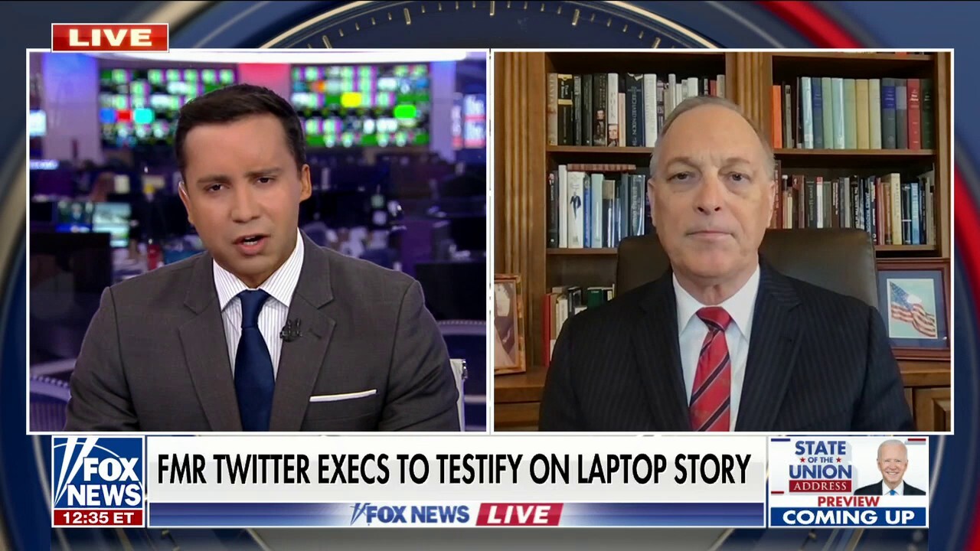Click the anchor's lapel microphone
This screenshot has width=980, height=551.
pyautogui.click(x=290, y=331)
